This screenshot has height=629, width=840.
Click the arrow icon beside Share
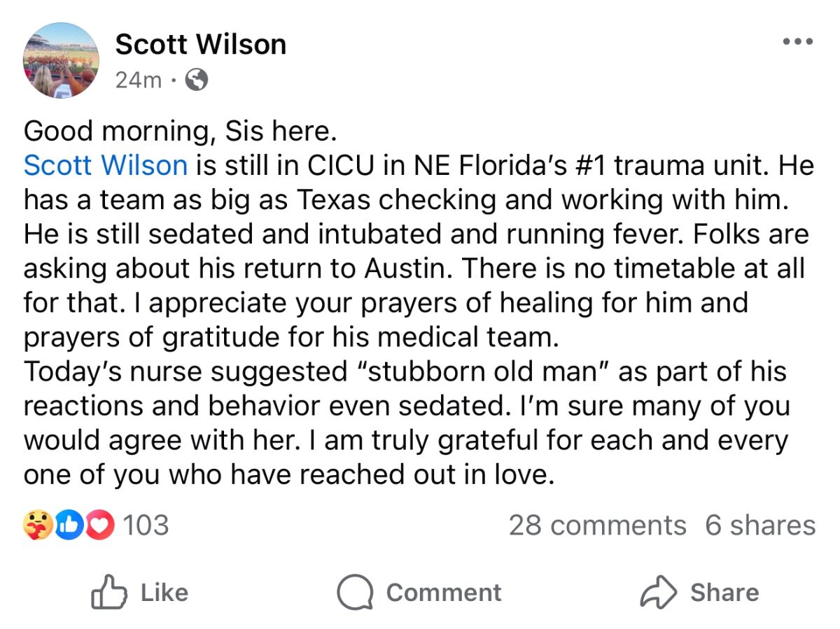[x=659, y=593]
